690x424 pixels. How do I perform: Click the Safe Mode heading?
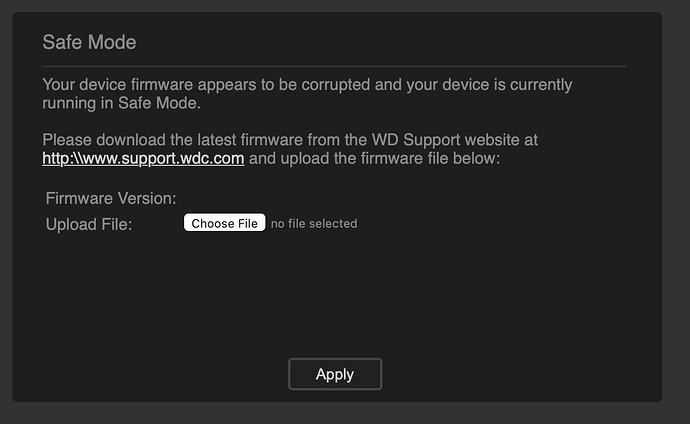(x=89, y=42)
